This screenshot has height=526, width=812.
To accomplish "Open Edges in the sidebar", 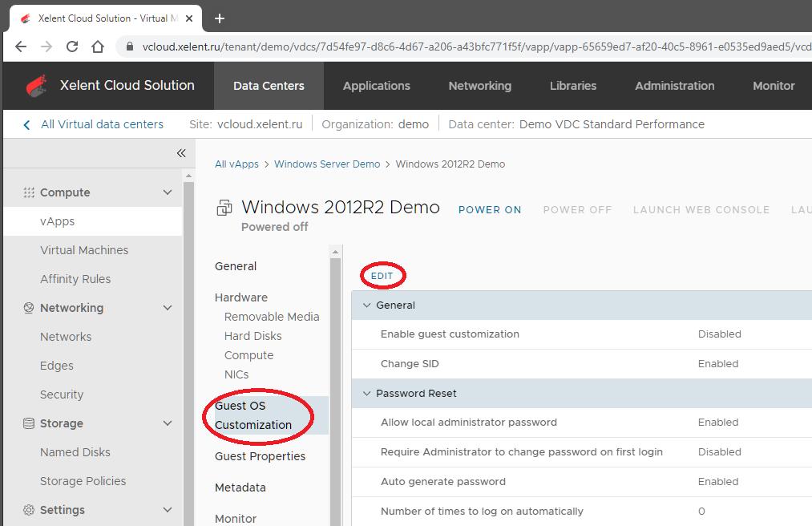I will point(57,366).
